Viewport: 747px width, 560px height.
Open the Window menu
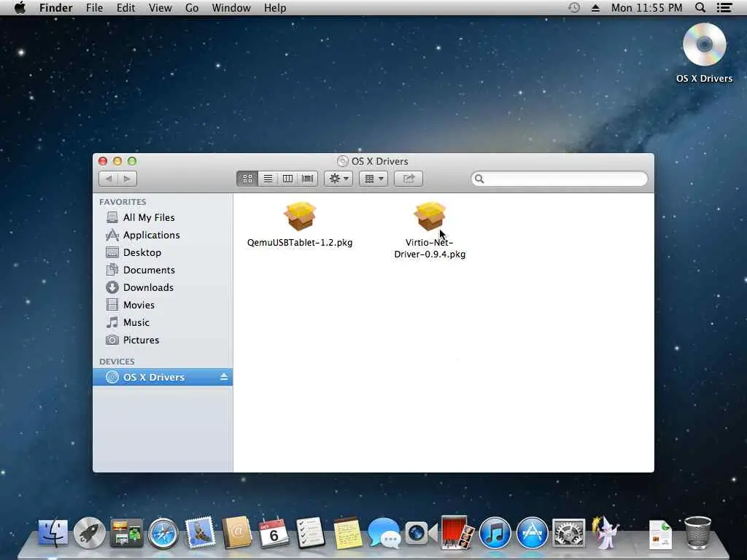pos(231,7)
